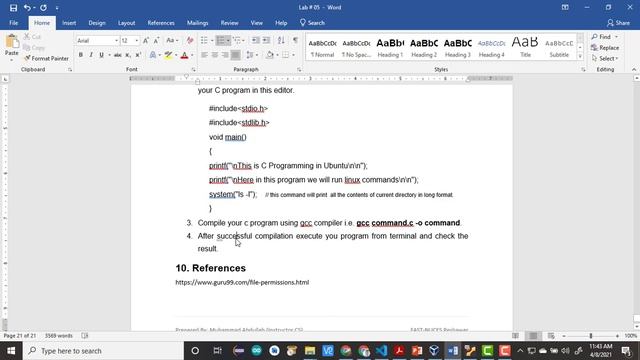Switch to the Layout tab
The height and width of the screenshot is (360, 640).
pyautogui.click(x=127, y=23)
